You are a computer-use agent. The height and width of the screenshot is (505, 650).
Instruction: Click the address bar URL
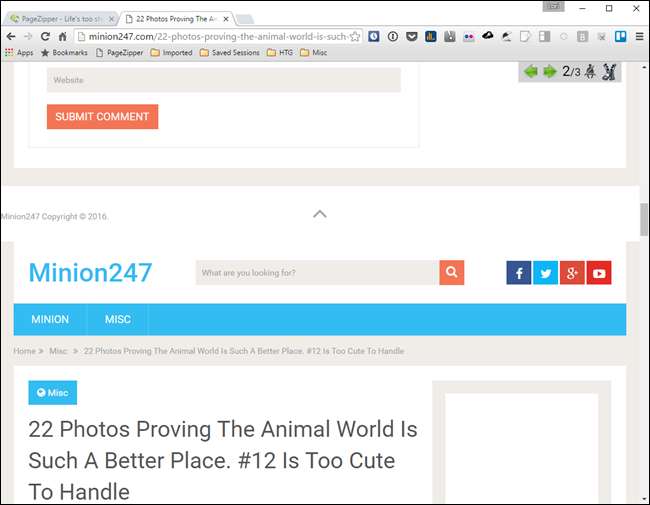[x=217, y=36]
